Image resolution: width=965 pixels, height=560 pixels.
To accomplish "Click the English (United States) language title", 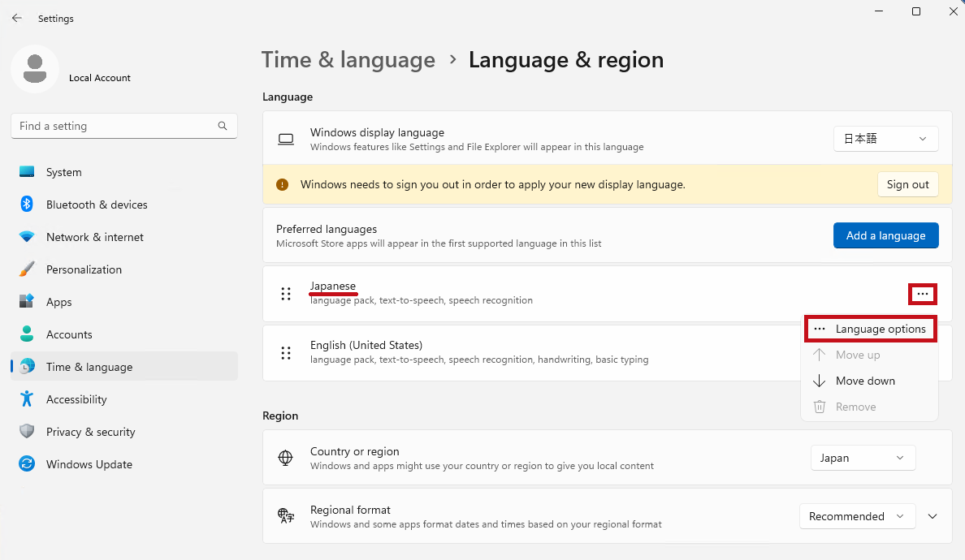I will coord(366,345).
